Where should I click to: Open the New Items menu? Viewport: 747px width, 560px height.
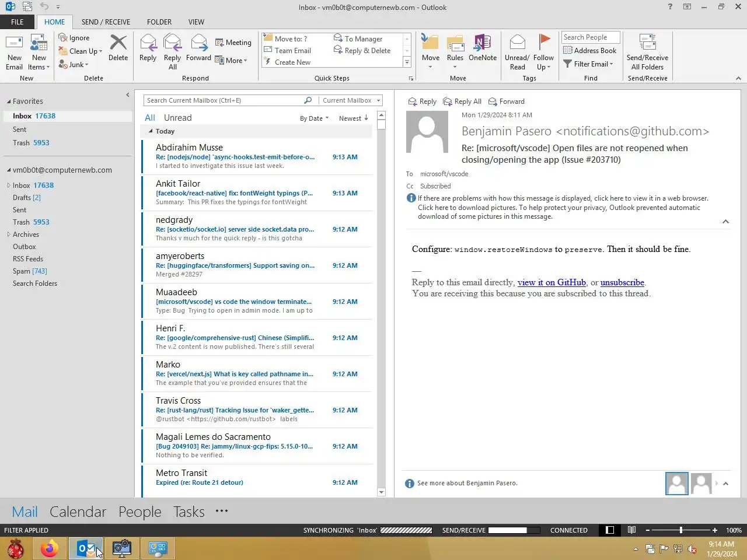tap(39, 52)
